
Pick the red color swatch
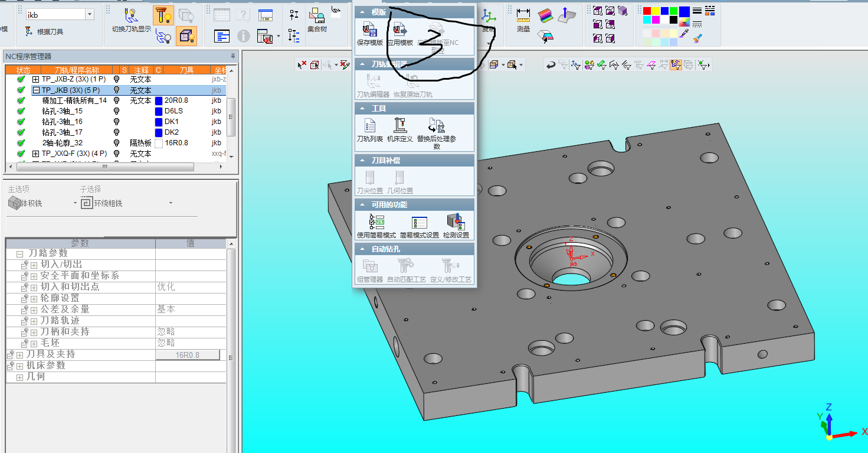click(x=647, y=11)
